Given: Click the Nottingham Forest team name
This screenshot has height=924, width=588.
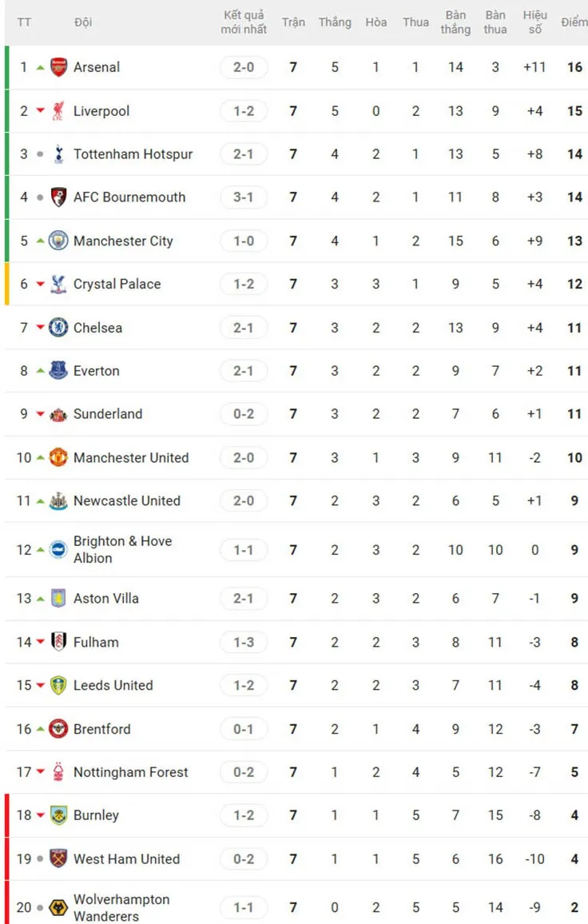Looking at the screenshot, I should tap(131, 772).
